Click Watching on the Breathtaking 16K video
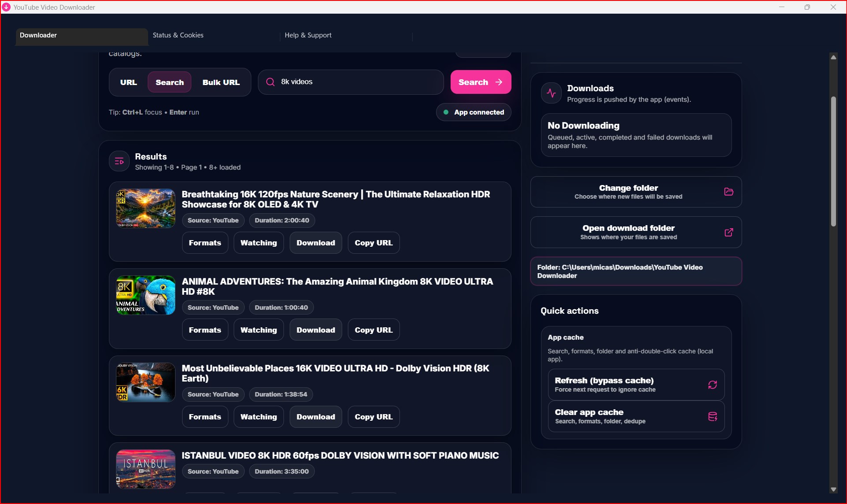Viewport: 847px width, 504px height. (259, 243)
